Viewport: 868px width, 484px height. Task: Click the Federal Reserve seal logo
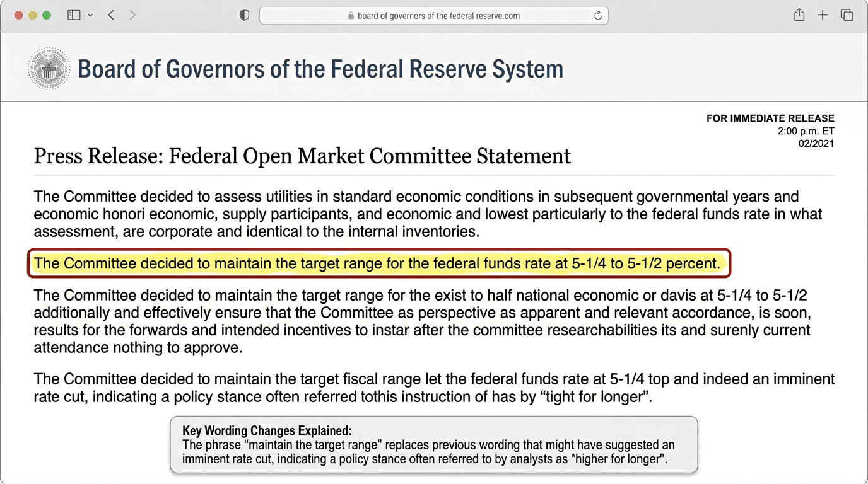coord(49,67)
